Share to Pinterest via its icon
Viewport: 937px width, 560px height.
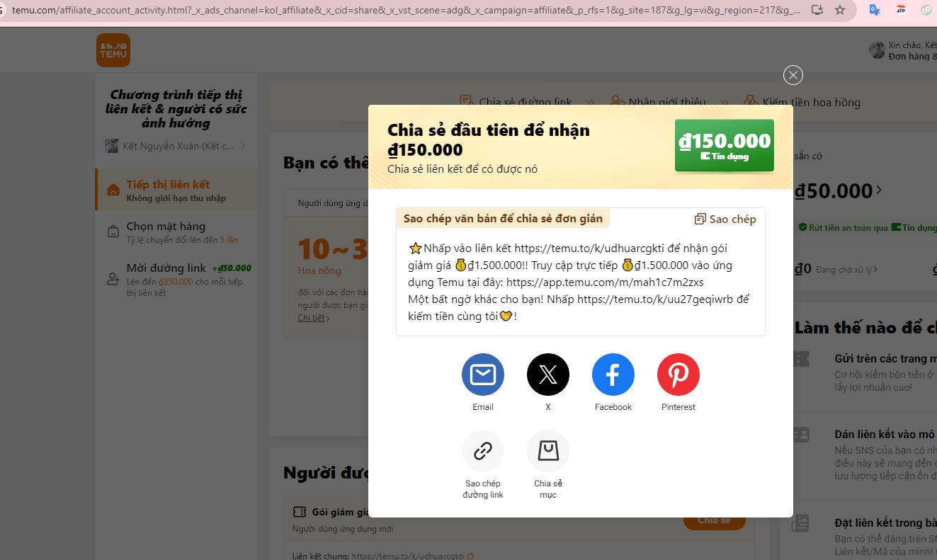point(678,375)
